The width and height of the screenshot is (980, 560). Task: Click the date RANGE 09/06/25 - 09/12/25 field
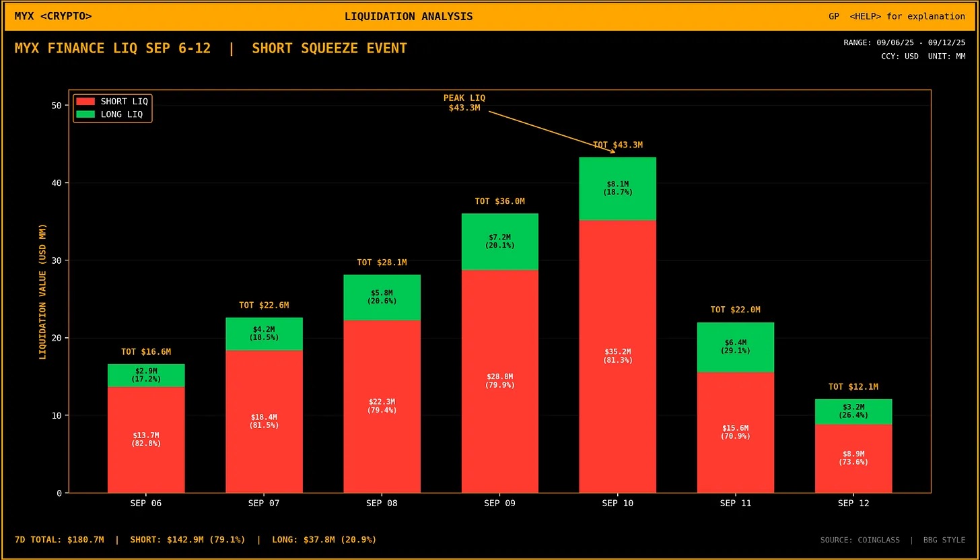tap(904, 42)
